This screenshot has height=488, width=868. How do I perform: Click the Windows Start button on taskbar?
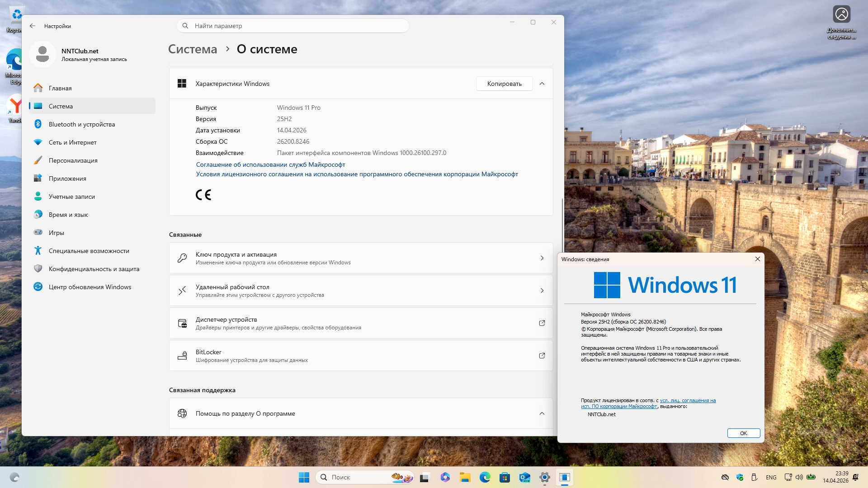click(304, 477)
